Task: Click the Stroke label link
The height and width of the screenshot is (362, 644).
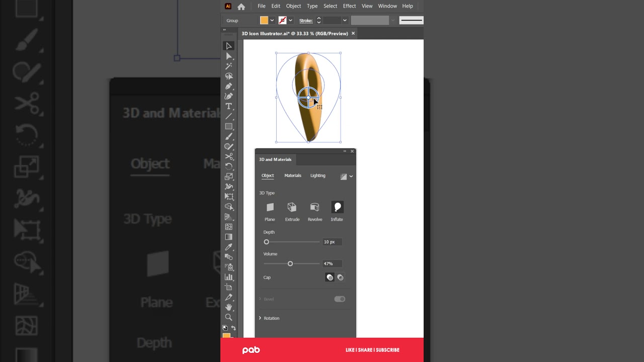Action: pyautogui.click(x=306, y=21)
